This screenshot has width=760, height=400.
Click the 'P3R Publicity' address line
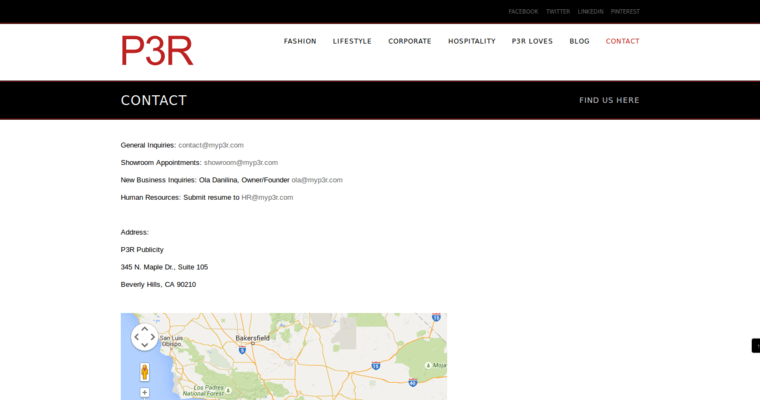point(142,250)
